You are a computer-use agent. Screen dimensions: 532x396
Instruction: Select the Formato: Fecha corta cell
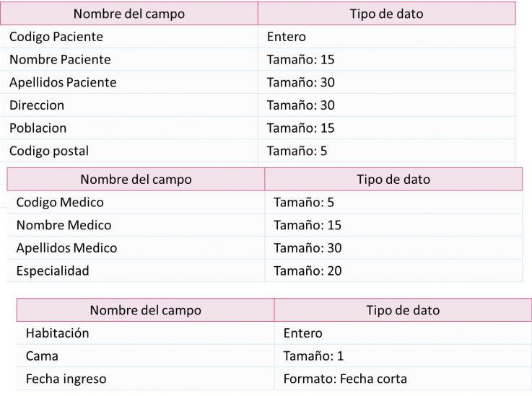pyautogui.click(x=403, y=379)
